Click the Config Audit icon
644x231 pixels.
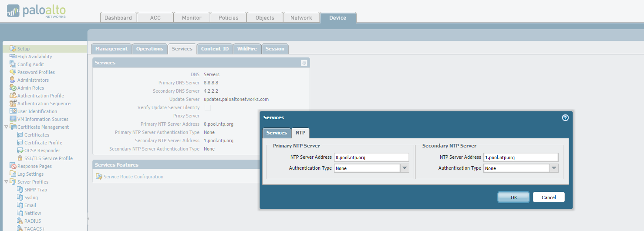pyautogui.click(x=13, y=64)
